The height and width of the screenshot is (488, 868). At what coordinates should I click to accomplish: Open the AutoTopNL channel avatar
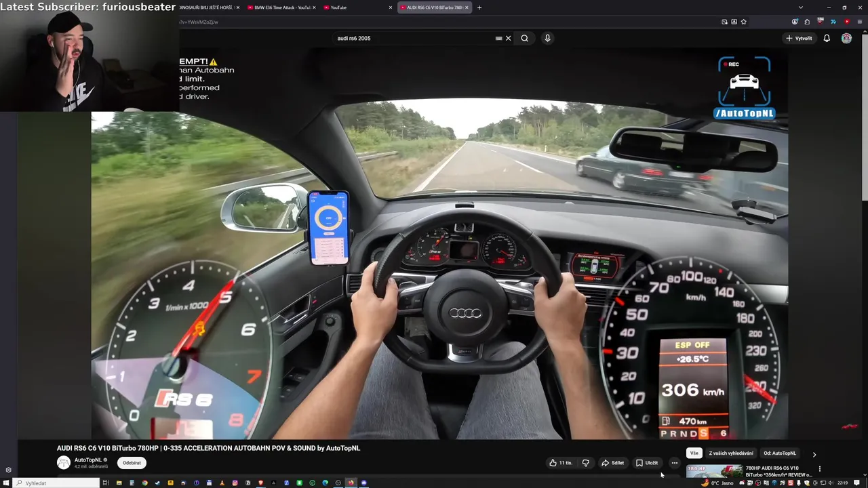point(64,463)
